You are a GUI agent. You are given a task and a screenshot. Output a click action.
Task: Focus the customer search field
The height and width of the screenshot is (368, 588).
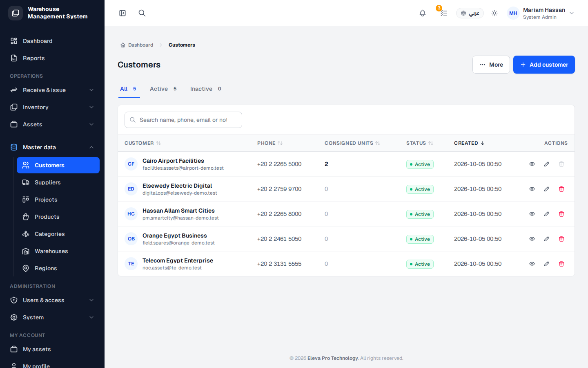point(183,120)
